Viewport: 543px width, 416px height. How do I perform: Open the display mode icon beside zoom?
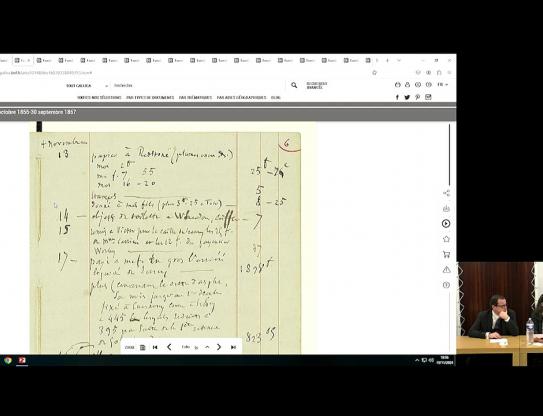pos(142,347)
